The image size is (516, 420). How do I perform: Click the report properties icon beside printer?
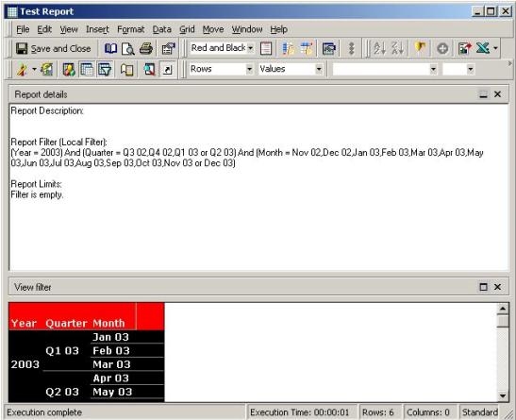[168, 49]
